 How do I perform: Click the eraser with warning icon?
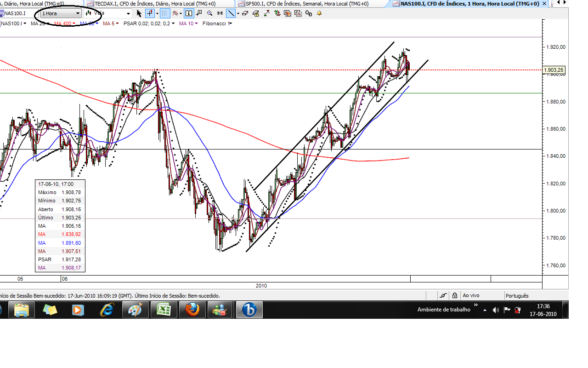tap(256, 13)
